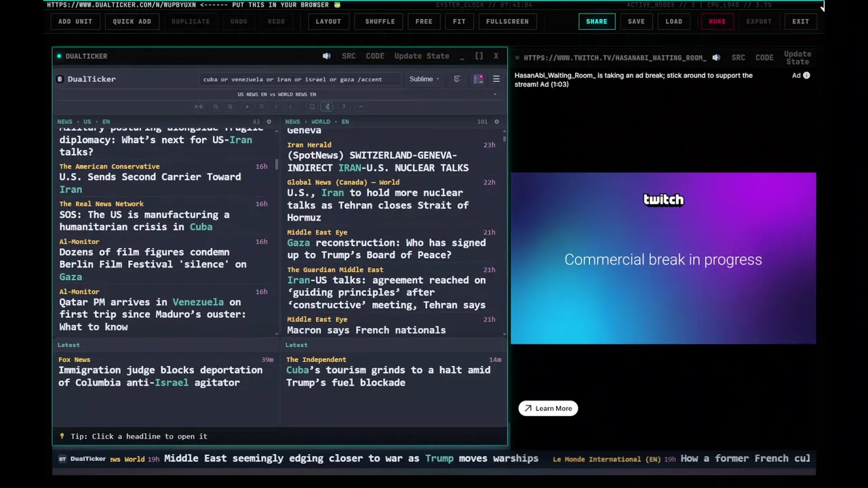This screenshot has width=868, height=488.
Task: Open headline 'Gaza reconstruction: Who has signed up'
Action: [x=386, y=249]
